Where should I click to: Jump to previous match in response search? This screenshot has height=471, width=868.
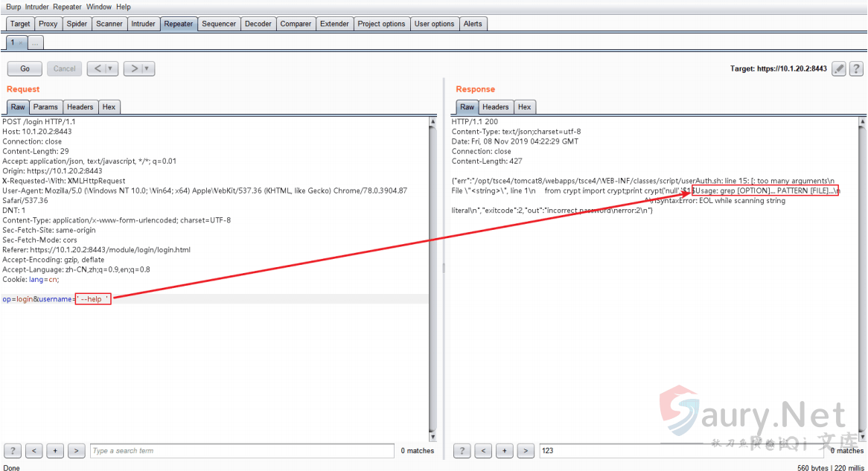point(483,450)
